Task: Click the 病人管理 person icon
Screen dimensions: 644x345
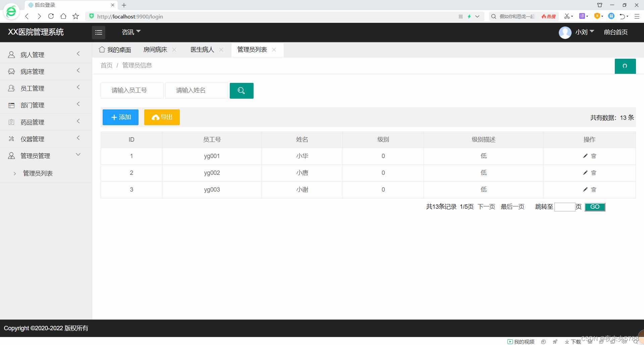Action: [11, 54]
